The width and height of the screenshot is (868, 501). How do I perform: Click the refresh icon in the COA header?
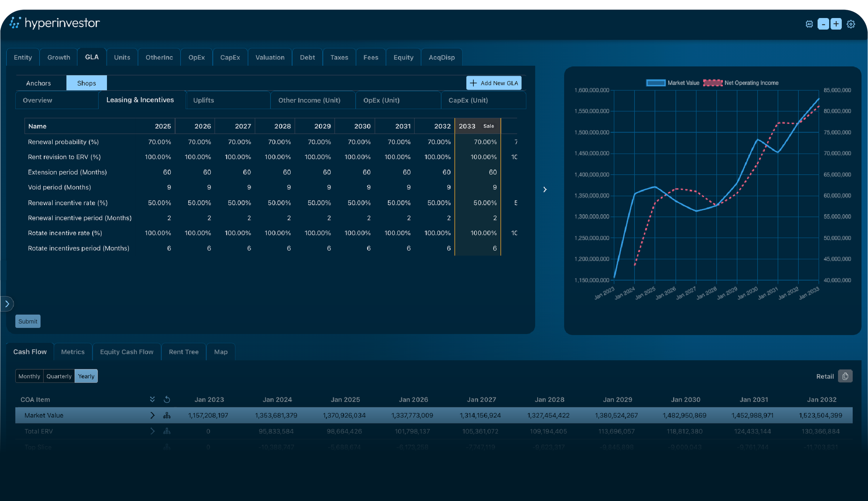167,399
